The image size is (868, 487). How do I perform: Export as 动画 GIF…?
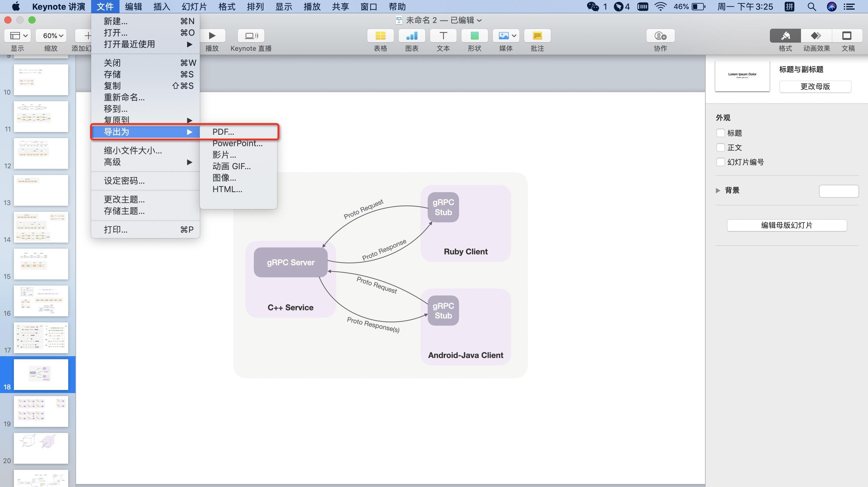tap(238, 166)
